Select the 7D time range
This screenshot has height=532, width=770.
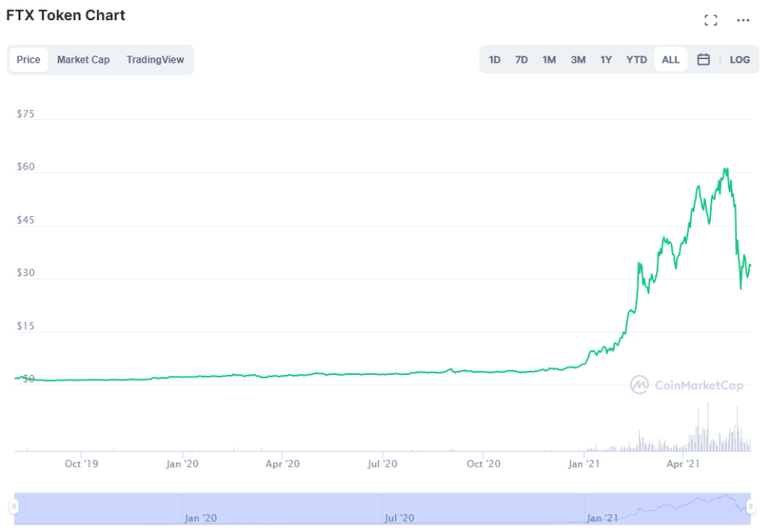(522, 60)
